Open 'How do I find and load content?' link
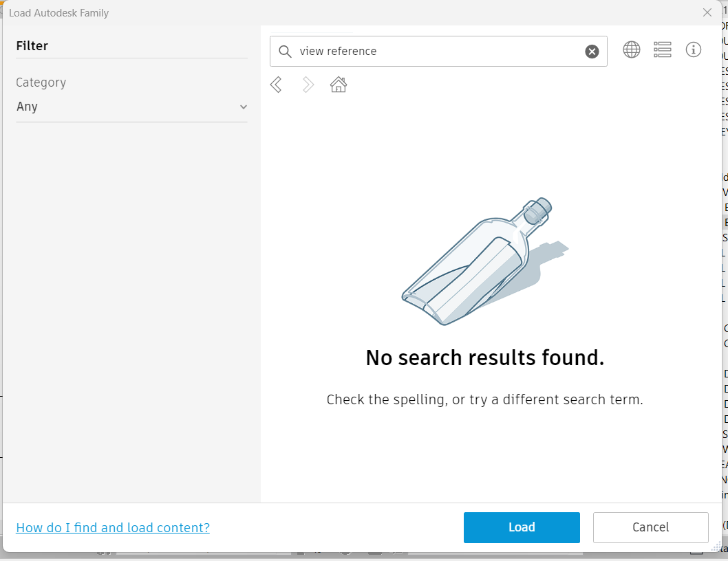The height and width of the screenshot is (561, 728). pyautogui.click(x=113, y=527)
